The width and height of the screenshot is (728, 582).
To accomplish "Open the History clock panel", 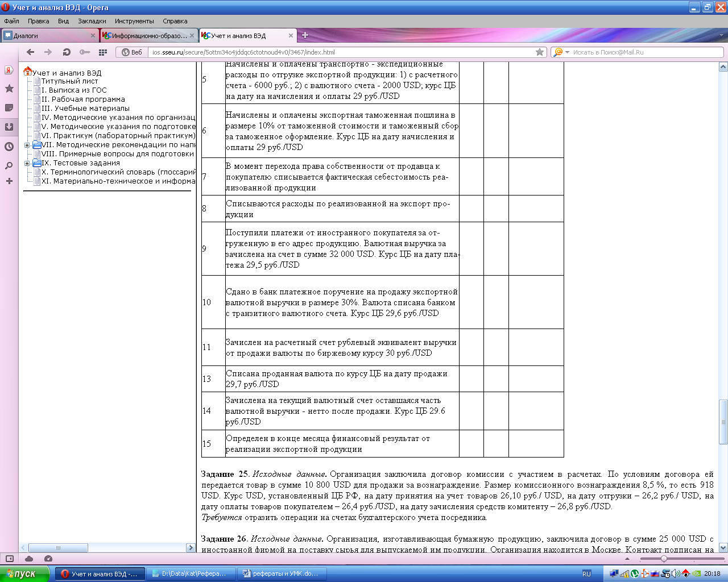I will (9, 147).
